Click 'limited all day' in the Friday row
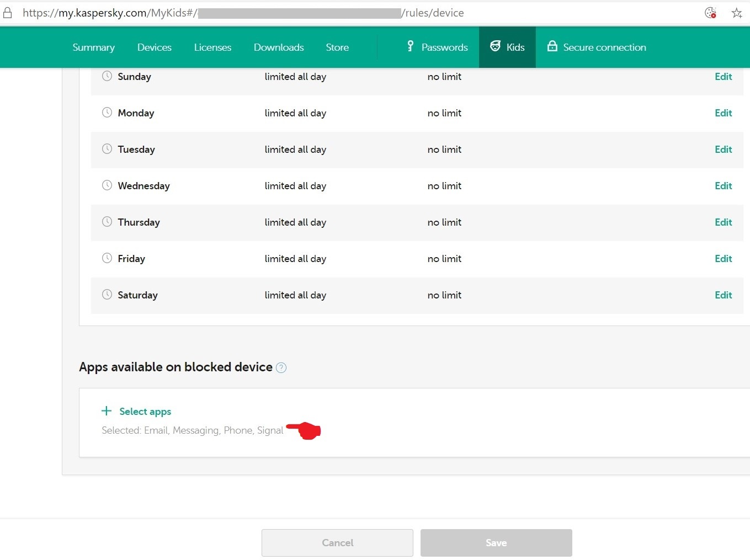 (x=295, y=259)
